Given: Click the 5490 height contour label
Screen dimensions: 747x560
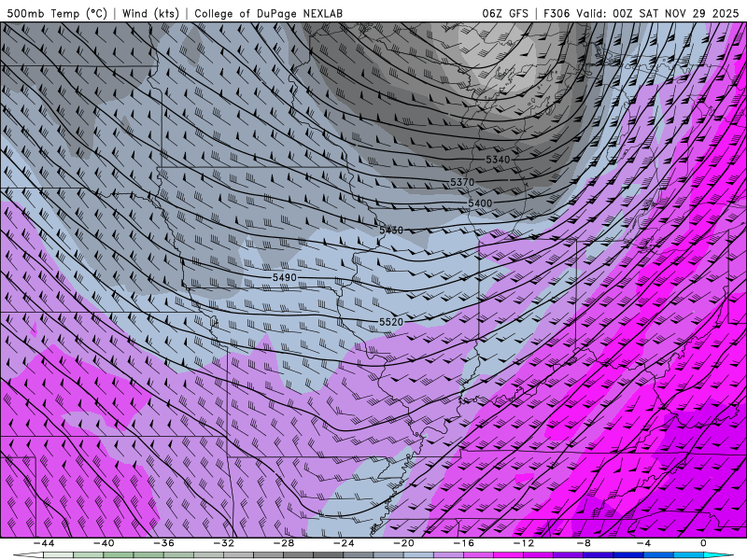Looking at the screenshot, I should (x=285, y=277).
